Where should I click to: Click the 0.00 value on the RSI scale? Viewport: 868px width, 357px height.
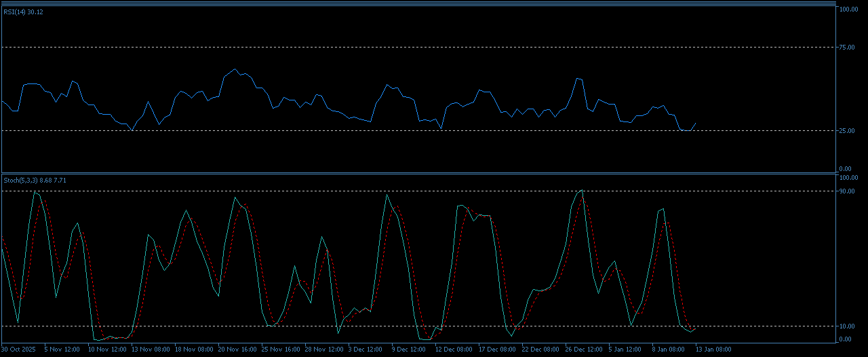tap(846, 169)
